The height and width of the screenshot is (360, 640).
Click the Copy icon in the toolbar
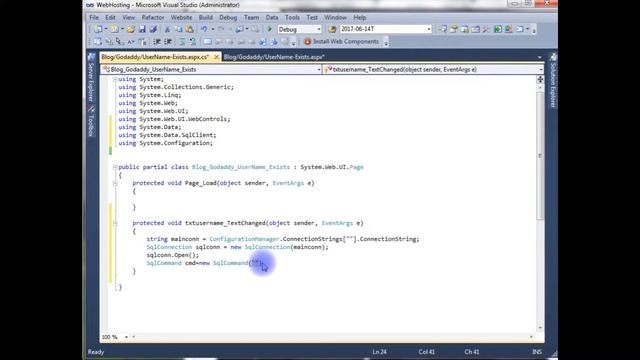[179, 29]
